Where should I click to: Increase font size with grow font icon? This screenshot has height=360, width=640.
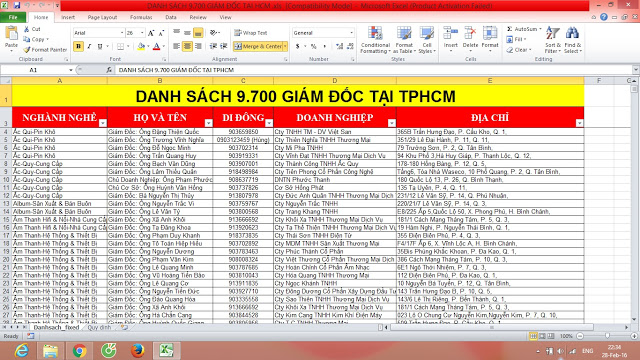tap(151, 33)
